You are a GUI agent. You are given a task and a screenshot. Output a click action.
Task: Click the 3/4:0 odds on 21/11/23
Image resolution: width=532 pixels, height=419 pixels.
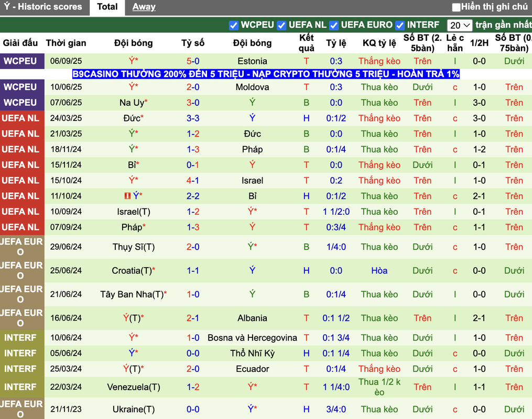point(336,410)
